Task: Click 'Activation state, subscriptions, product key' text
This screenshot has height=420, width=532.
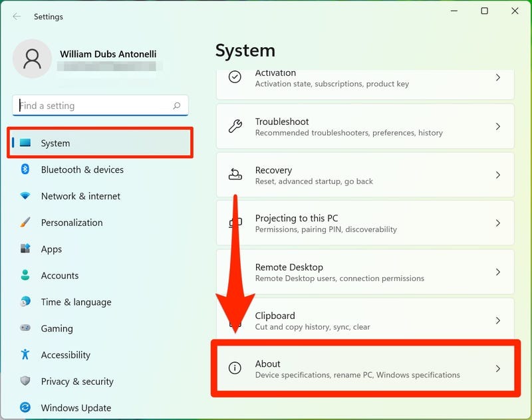Action: point(332,84)
